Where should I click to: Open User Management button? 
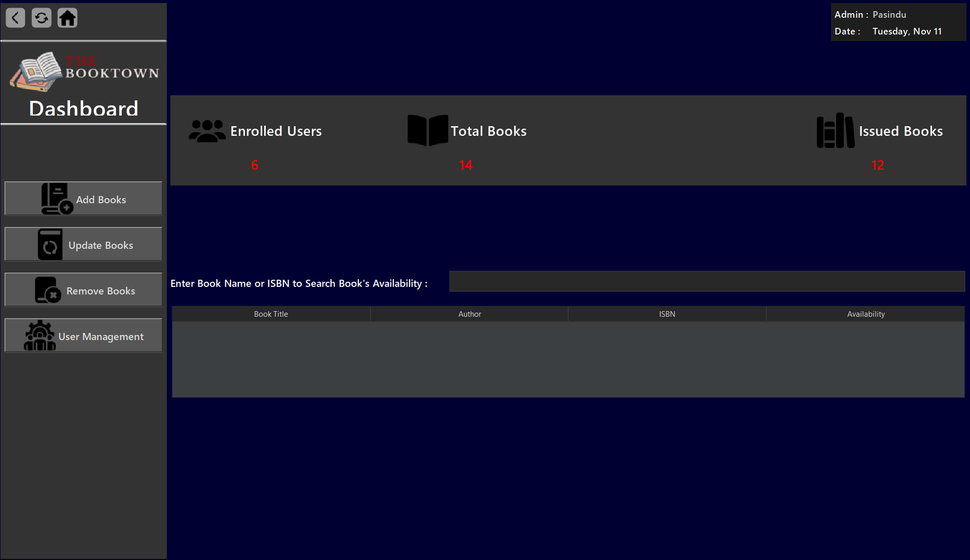coord(101,337)
